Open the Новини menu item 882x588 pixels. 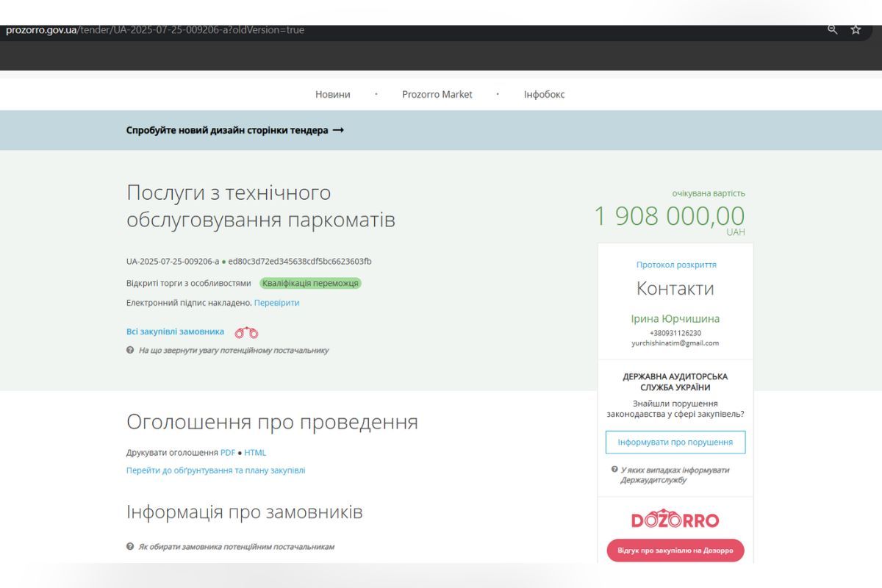point(332,94)
